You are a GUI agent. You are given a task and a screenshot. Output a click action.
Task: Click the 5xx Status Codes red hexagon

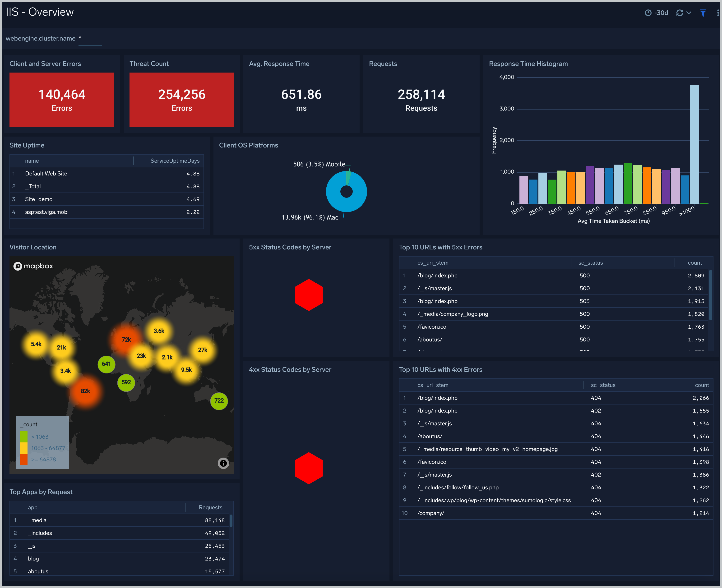(x=309, y=295)
